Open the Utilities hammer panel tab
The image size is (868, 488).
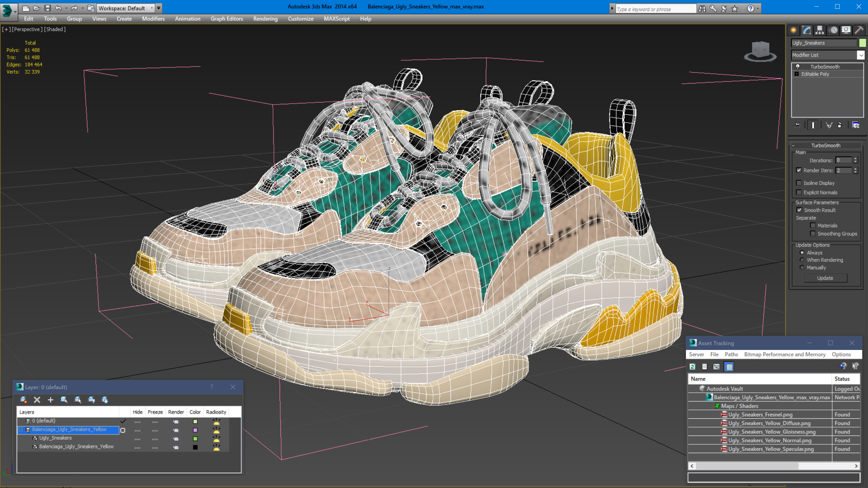click(859, 30)
